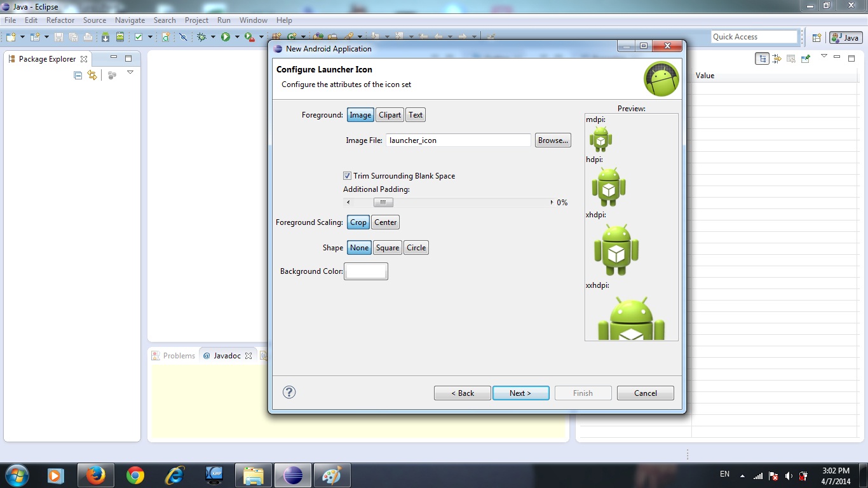Select Image as foreground type

[360, 115]
